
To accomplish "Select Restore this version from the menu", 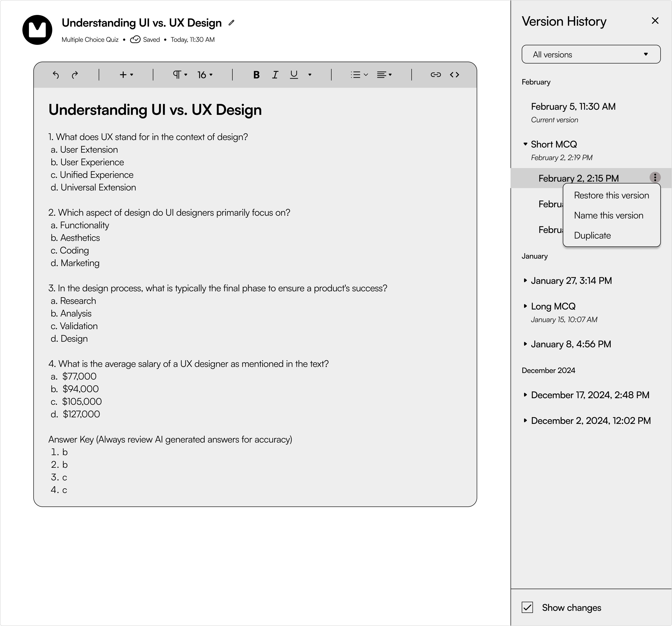I will coord(611,195).
